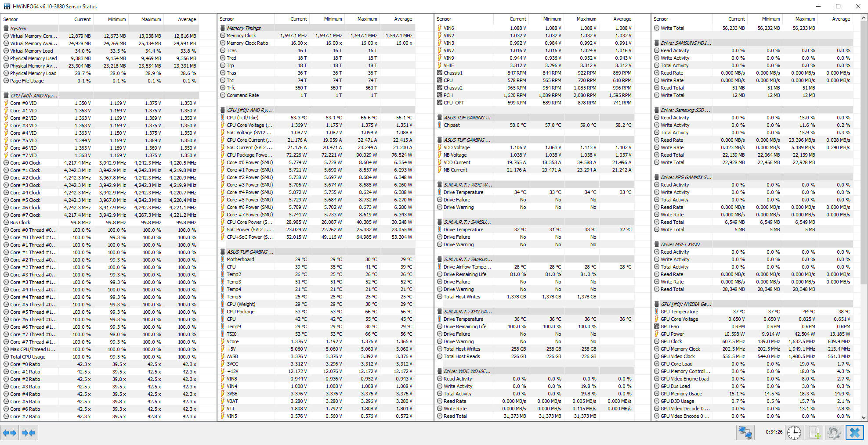Select the Core #4 Power (SMU) row

pyautogui.click(x=317, y=192)
